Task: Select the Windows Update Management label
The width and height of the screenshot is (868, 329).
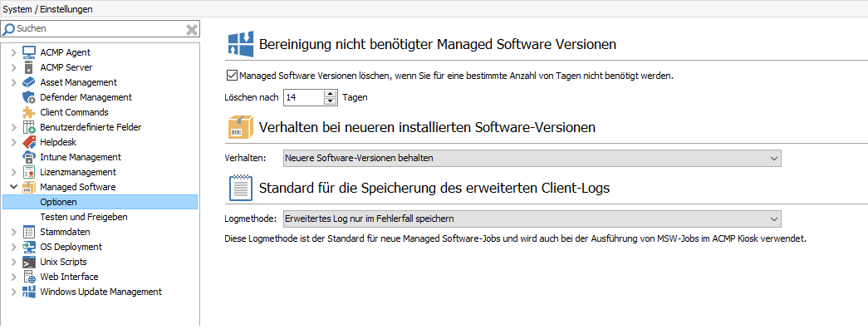Action: [101, 292]
